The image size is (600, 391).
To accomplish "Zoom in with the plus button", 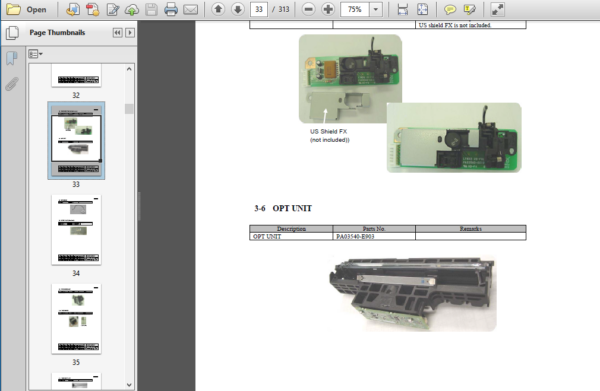I will tap(328, 9).
